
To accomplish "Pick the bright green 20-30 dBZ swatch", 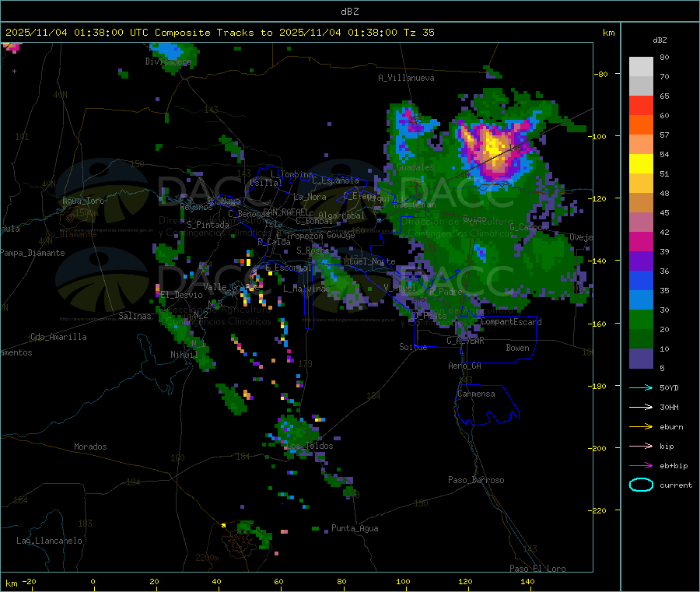I will click(641, 320).
